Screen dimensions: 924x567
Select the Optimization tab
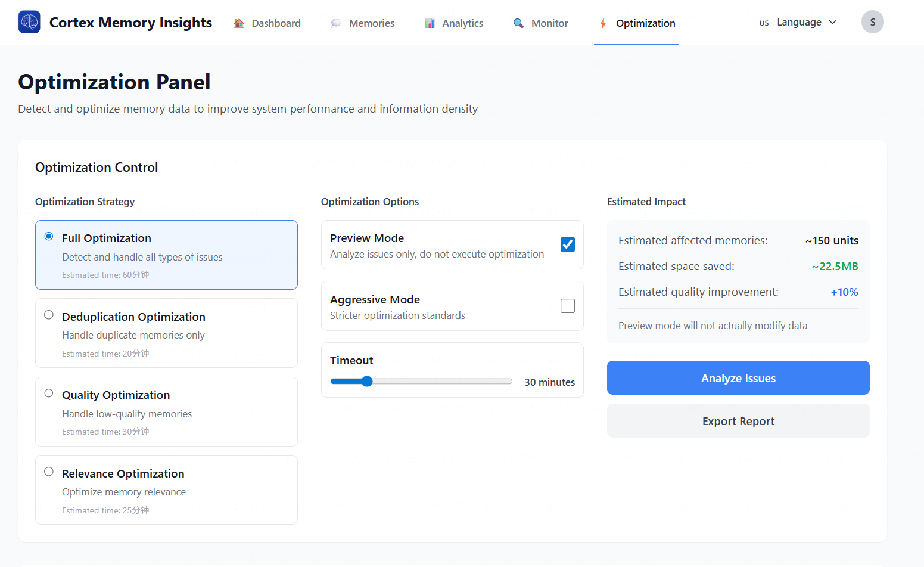pyautogui.click(x=636, y=23)
